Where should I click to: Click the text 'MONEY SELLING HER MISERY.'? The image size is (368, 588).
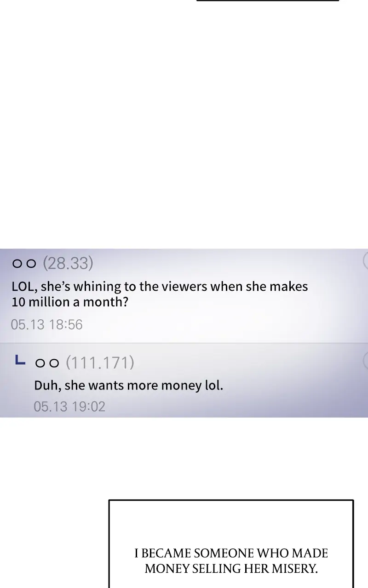coord(231,569)
